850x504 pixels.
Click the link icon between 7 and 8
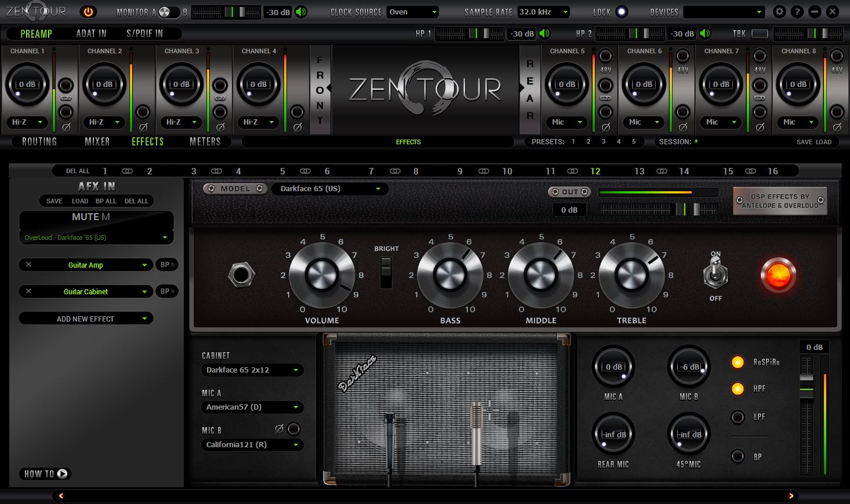(x=395, y=171)
